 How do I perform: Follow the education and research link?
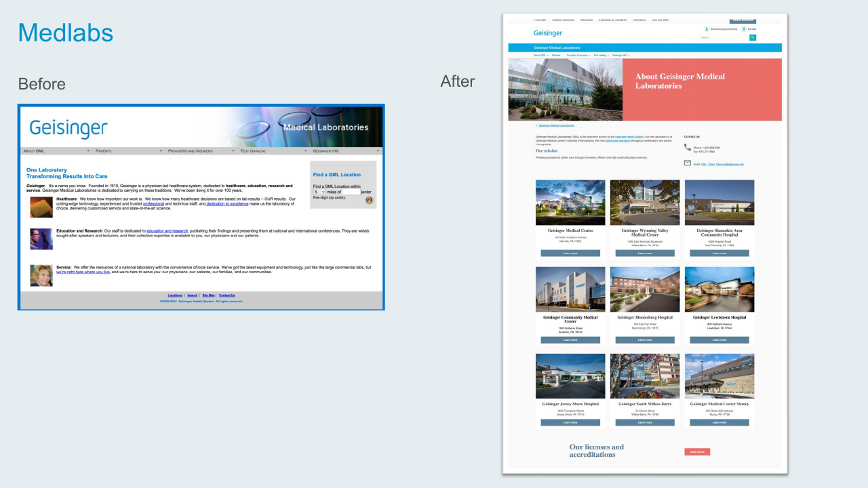pos(167,230)
